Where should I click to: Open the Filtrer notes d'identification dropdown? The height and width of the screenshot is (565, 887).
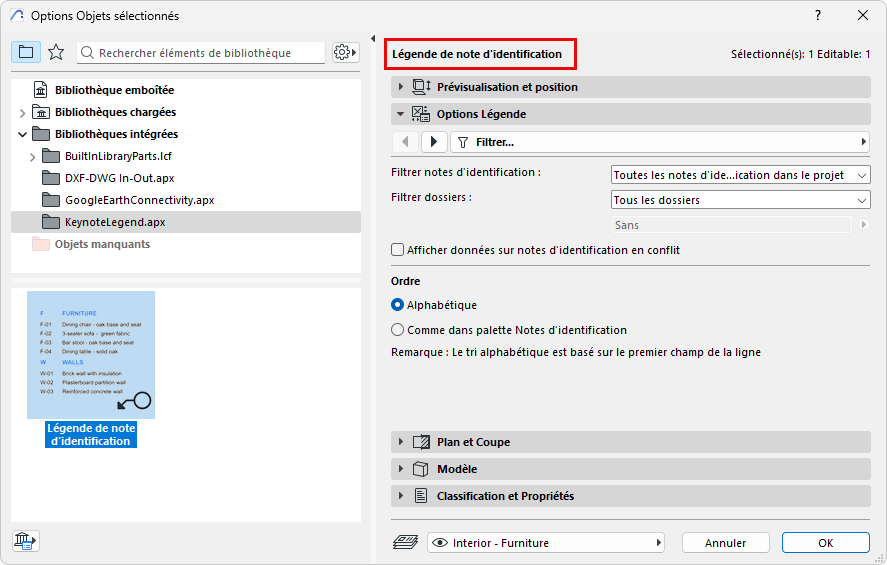pos(740,175)
